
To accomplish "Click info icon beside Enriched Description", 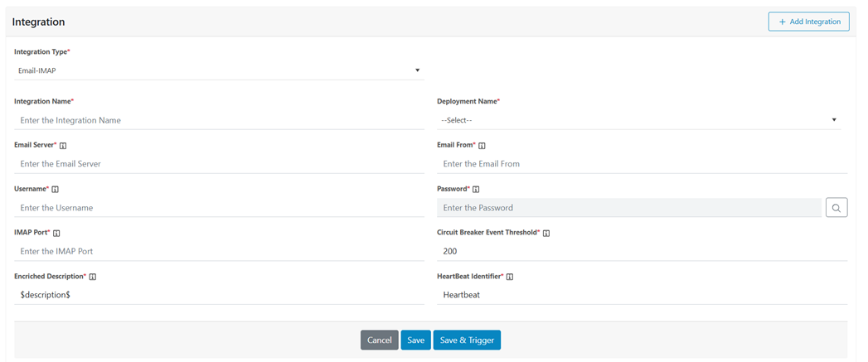I will point(93,277).
